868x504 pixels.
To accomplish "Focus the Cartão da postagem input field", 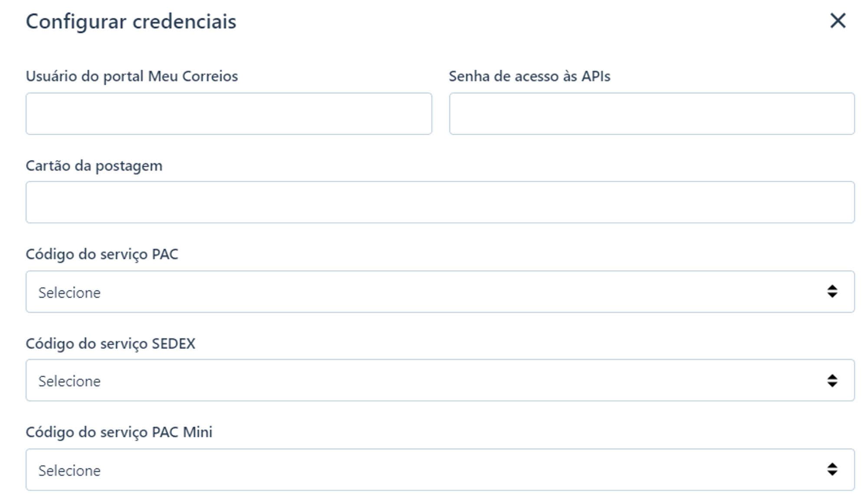I will point(440,202).
